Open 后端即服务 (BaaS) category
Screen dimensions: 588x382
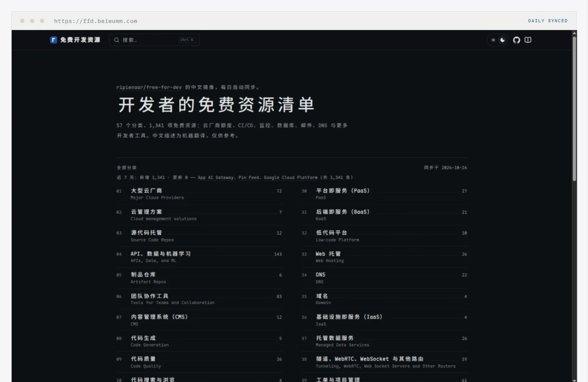[x=384, y=215]
